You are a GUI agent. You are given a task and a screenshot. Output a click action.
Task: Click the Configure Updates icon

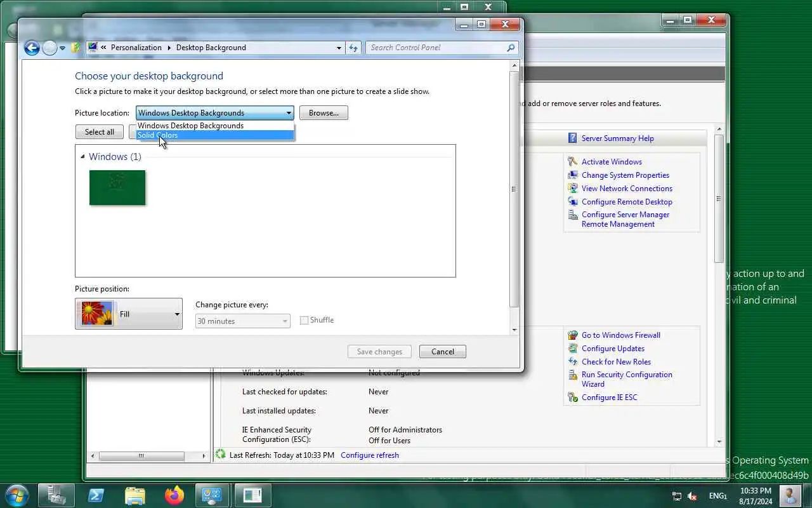pos(572,349)
